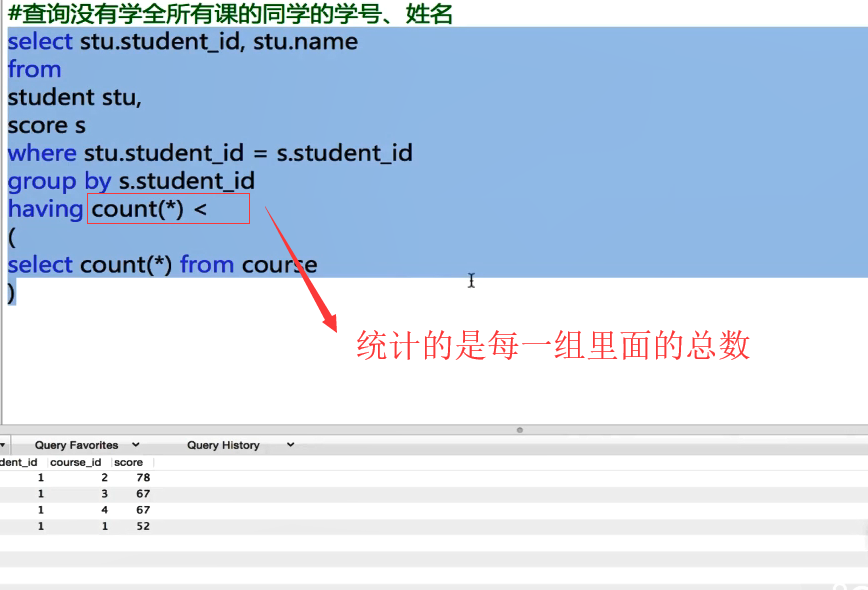Click on 'group by s.student_id' line
868x590 pixels.
click(x=131, y=181)
